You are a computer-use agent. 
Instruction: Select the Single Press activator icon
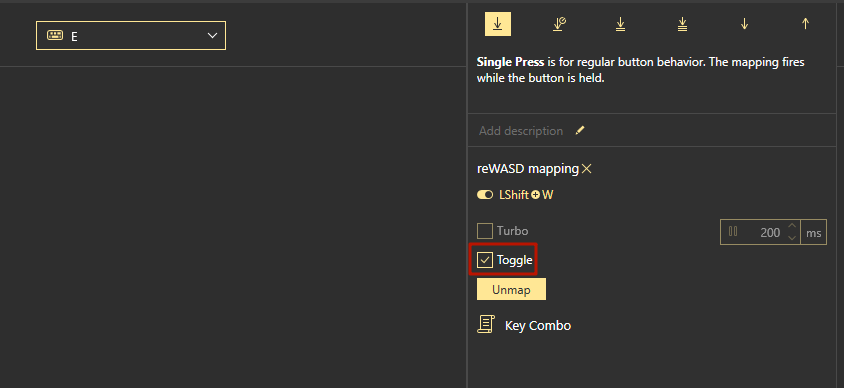tap(498, 24)
